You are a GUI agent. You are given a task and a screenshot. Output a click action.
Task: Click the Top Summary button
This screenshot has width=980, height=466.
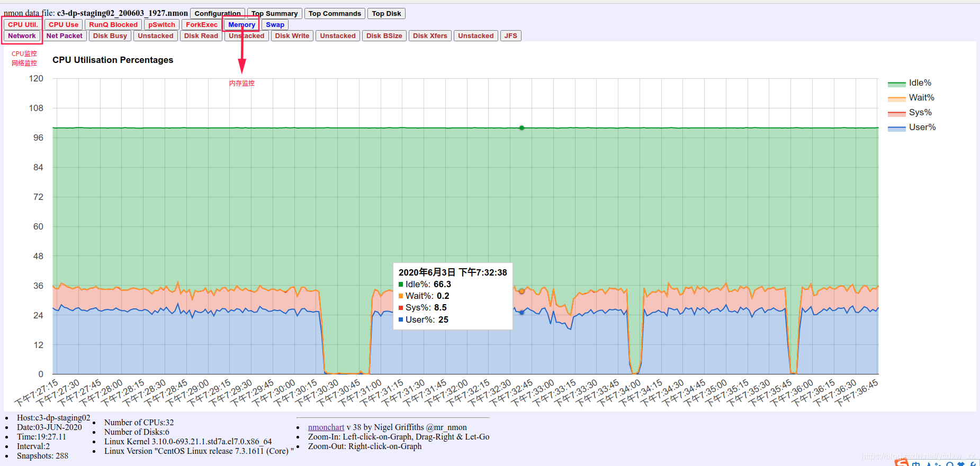(274, 14)
